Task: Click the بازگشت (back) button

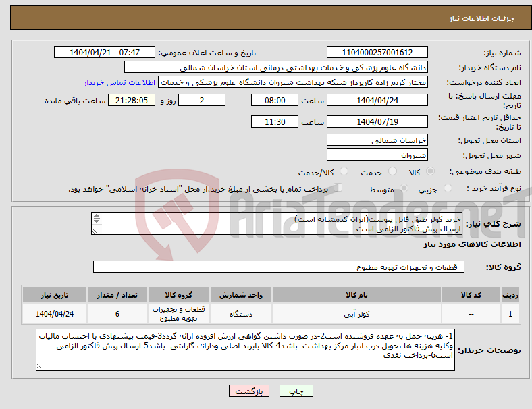Action: (x=249, y=391)
